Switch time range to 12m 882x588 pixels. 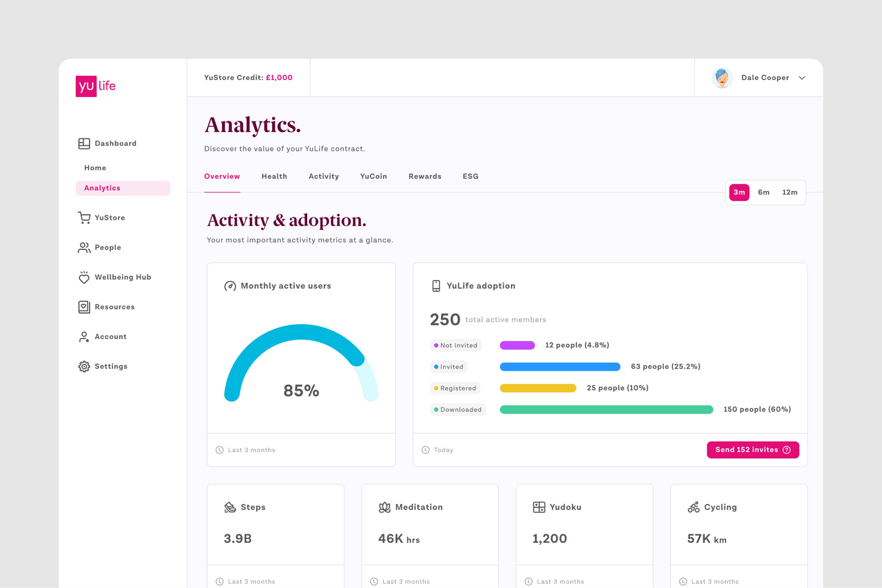click(x=790, y=192)
